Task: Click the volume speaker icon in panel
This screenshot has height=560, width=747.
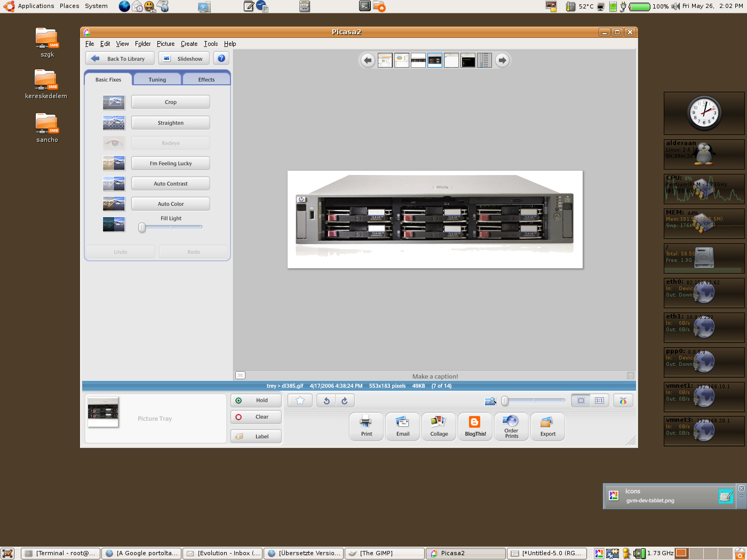Action: tap(676, 6)
